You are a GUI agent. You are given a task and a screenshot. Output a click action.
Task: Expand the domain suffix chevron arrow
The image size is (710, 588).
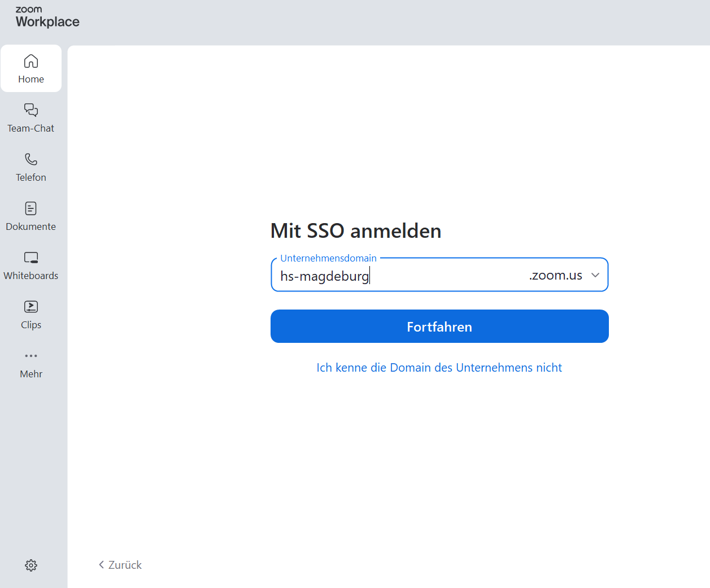(595, 275)
